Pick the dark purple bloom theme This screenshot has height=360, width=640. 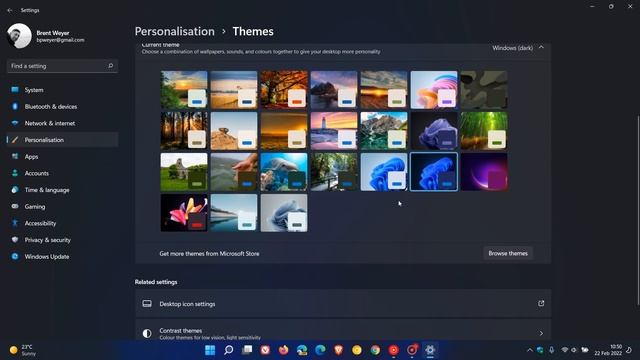tap(434, 131)
